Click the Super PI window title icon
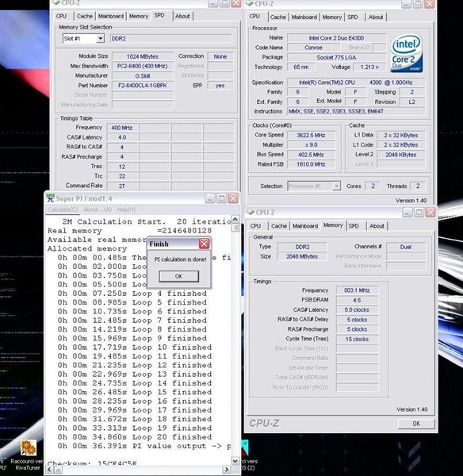The height and width of the screenshot is (476, 463). (51, 198)
